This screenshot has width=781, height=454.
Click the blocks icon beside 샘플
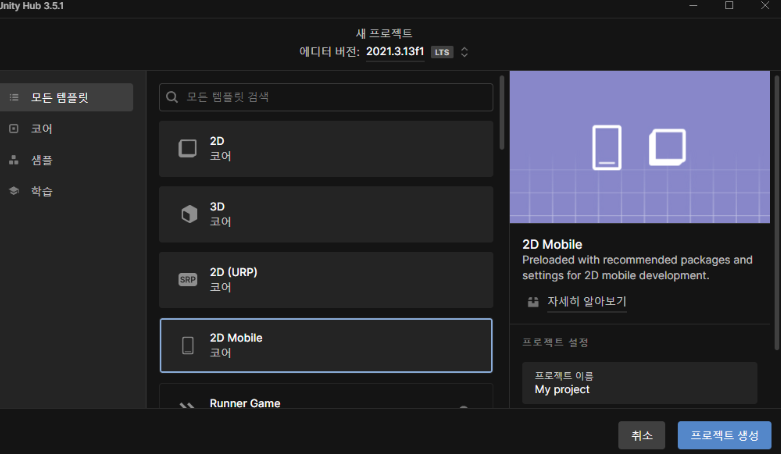tap(14, 160)
